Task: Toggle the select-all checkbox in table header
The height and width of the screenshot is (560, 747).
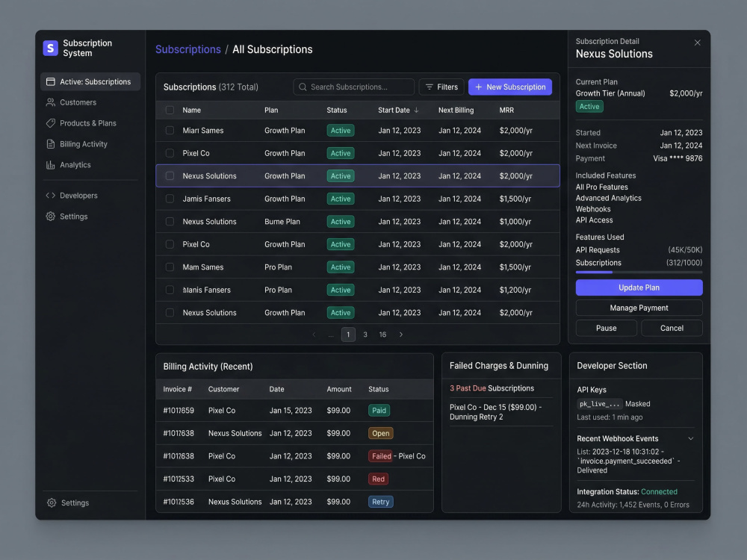Action: (x=170, y=110)
